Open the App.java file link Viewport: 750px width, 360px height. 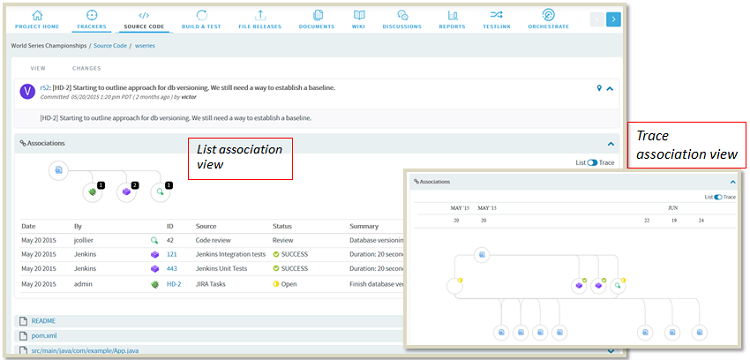[x=85, y=350]
